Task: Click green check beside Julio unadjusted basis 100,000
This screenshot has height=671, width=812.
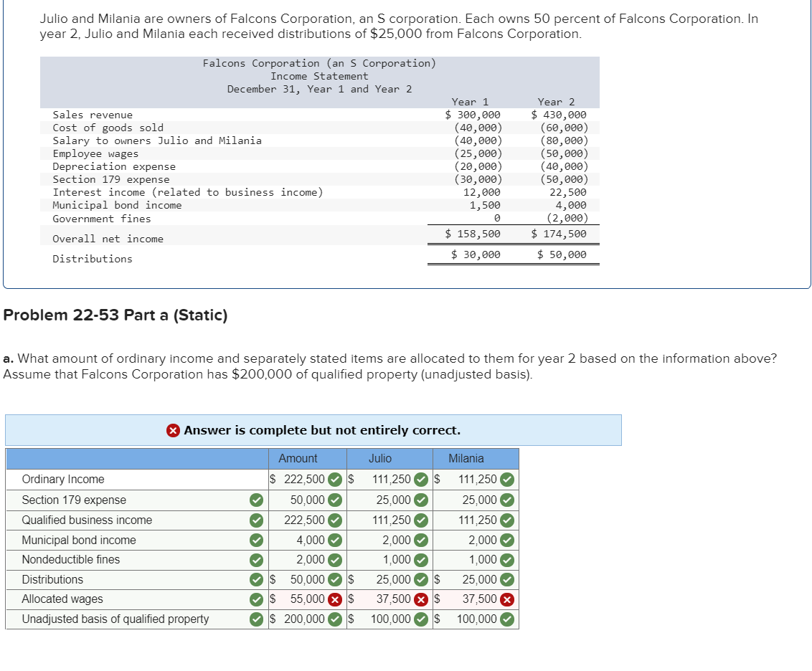Action: tap(422, 619)
